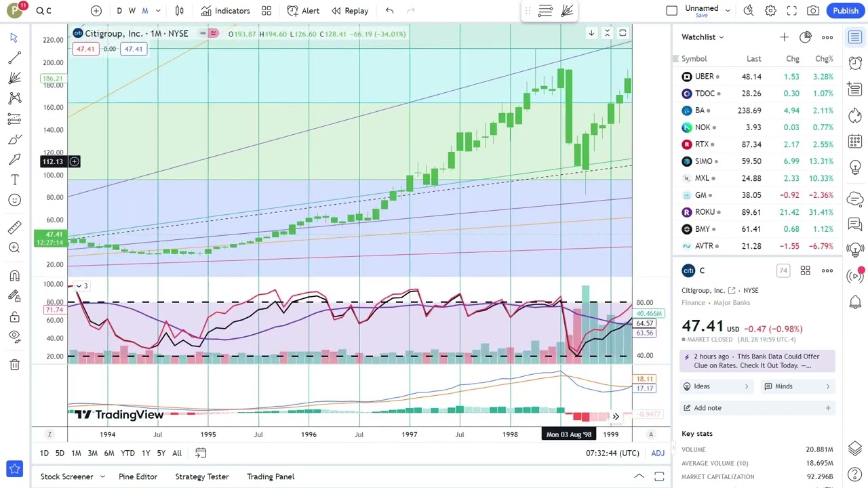This screenshot has width=868, height=488.
Task: Open the Pine Editor tab
Action: [138, 476]
